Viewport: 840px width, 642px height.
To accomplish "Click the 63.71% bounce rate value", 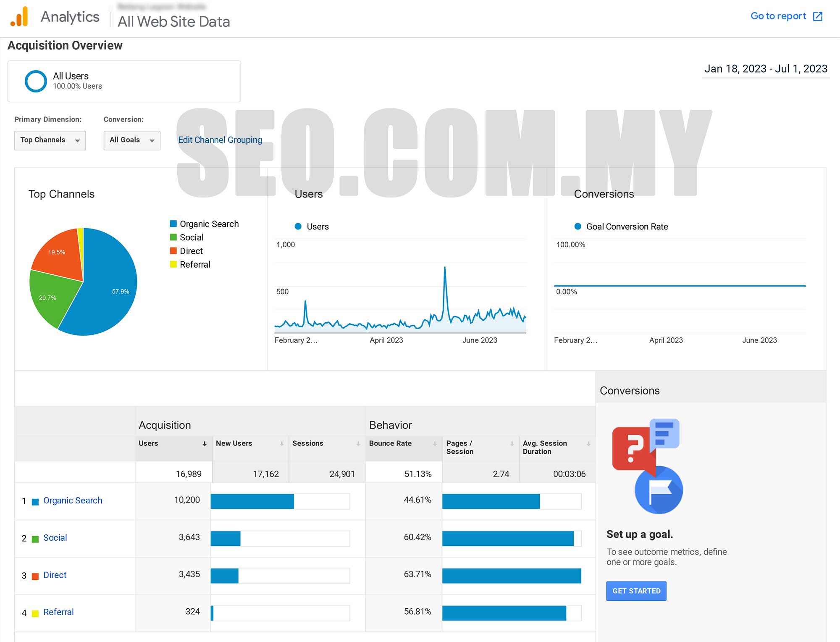I will point(417,574).
